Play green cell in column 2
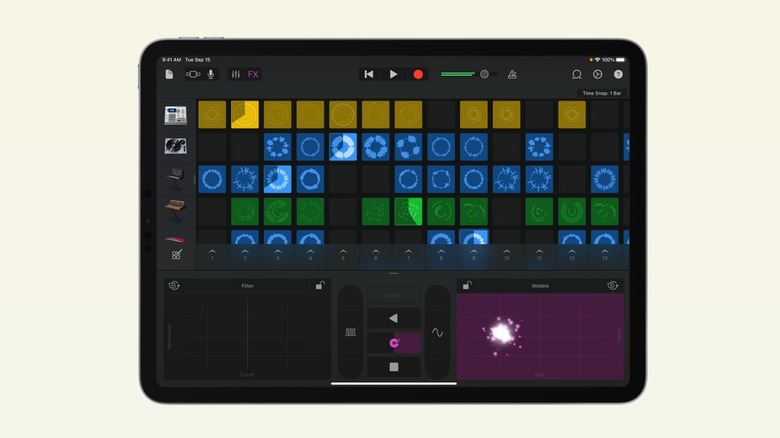780x438 pixels. pos(245,212)
